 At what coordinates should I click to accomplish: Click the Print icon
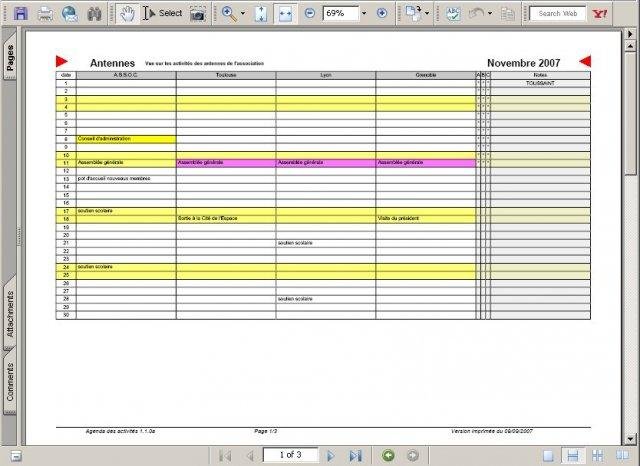tap(45, 14)
